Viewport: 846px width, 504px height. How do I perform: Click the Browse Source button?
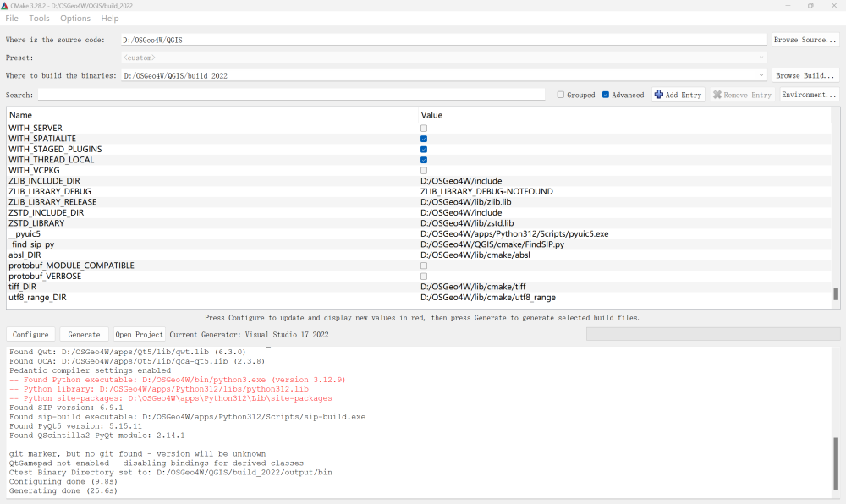pos(805,40)
